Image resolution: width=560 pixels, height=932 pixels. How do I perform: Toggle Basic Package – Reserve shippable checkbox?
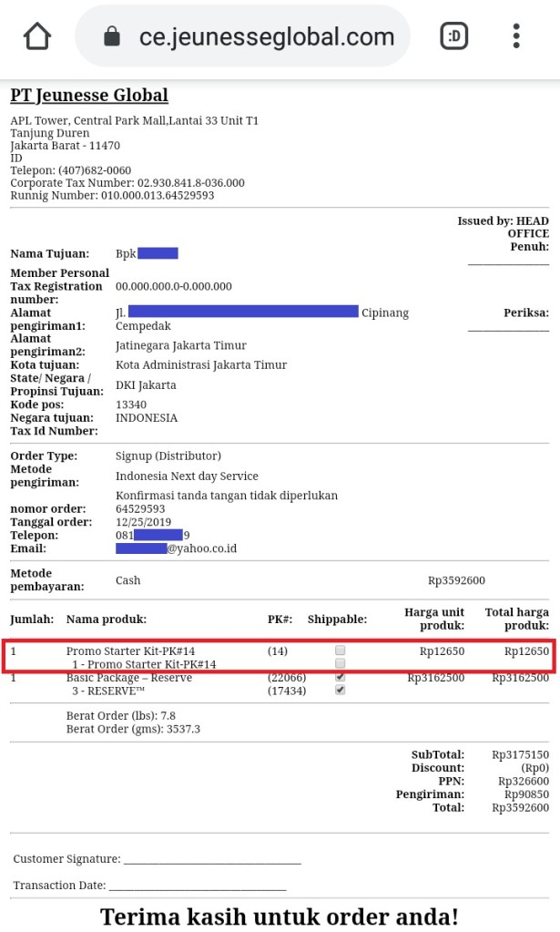[x=341, y=678]
